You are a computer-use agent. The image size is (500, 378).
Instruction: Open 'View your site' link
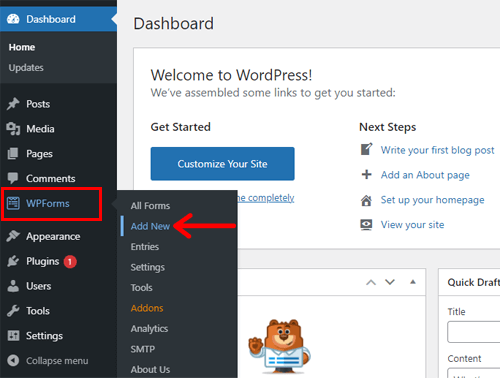pos(412,225)
